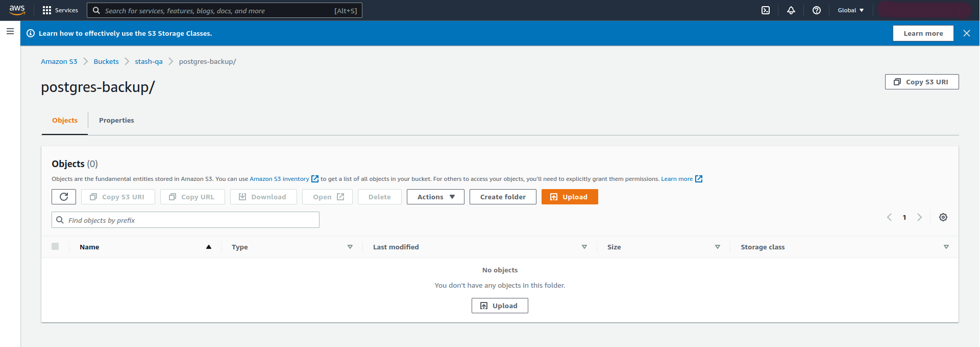Sort by the Type column arrow
This screenshot has width=980, height=347.
click(350, 247)
